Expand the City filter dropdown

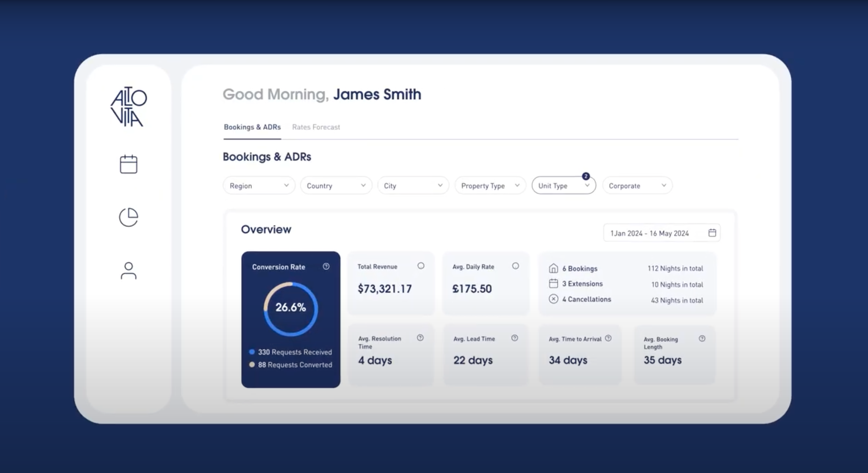pos(413,185)
